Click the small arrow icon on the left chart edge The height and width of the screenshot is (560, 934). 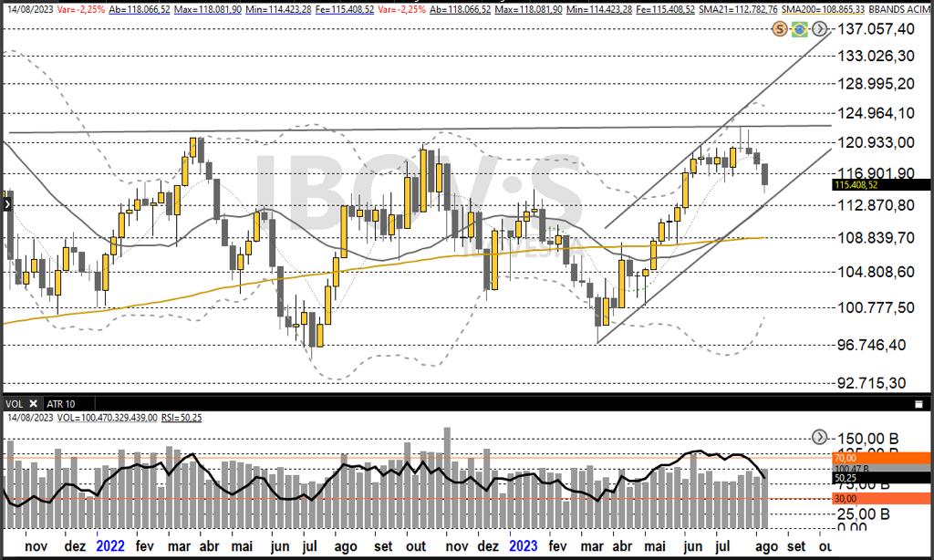pyautogui.click(x=5, y=204)
